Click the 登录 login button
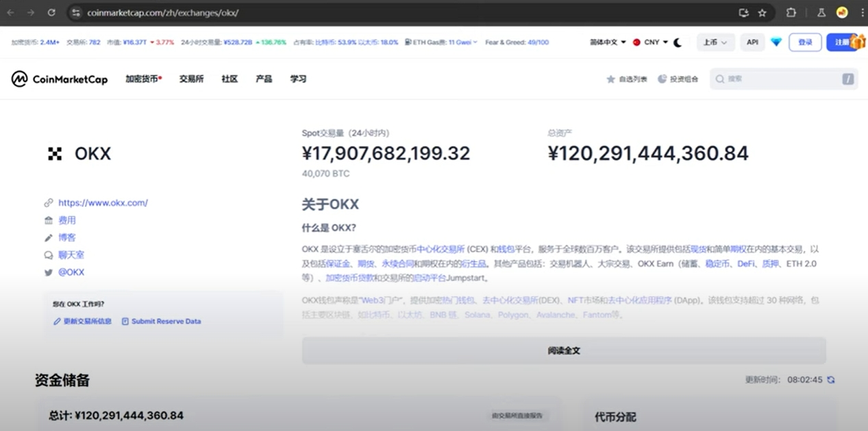 coord(805,42)
